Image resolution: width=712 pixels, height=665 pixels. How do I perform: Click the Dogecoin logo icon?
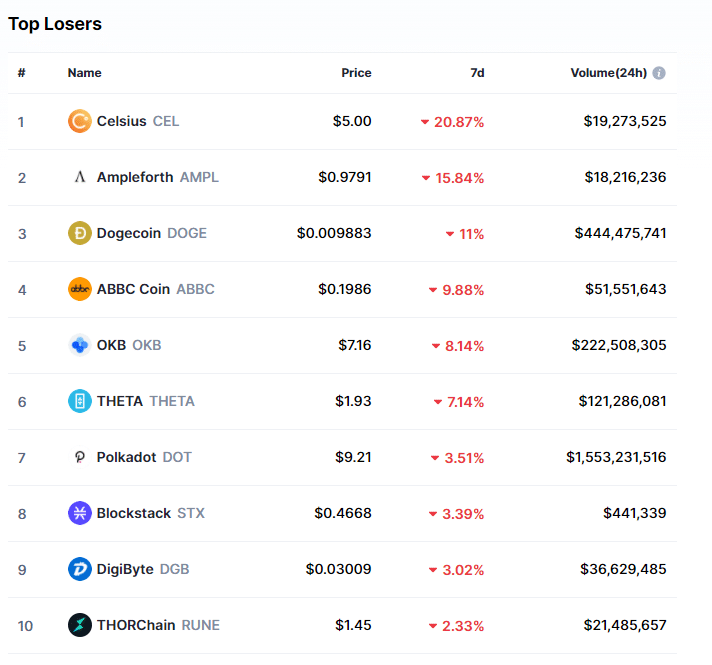click(79, 234)
